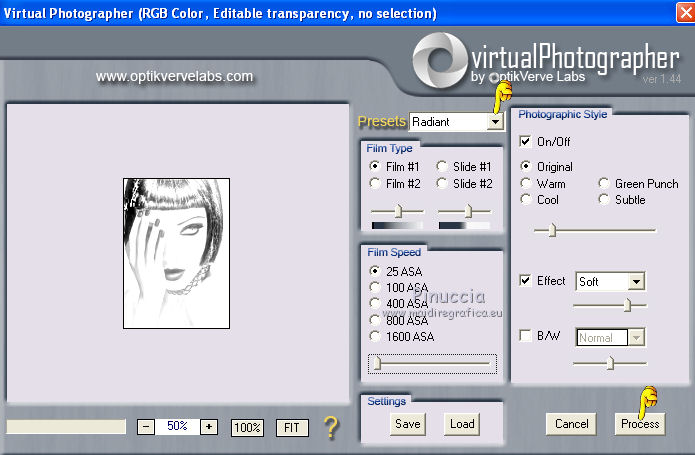This screenshot has height=455, width=695.
Task: Enable the B/W checkbox
Action: [525, 335]
